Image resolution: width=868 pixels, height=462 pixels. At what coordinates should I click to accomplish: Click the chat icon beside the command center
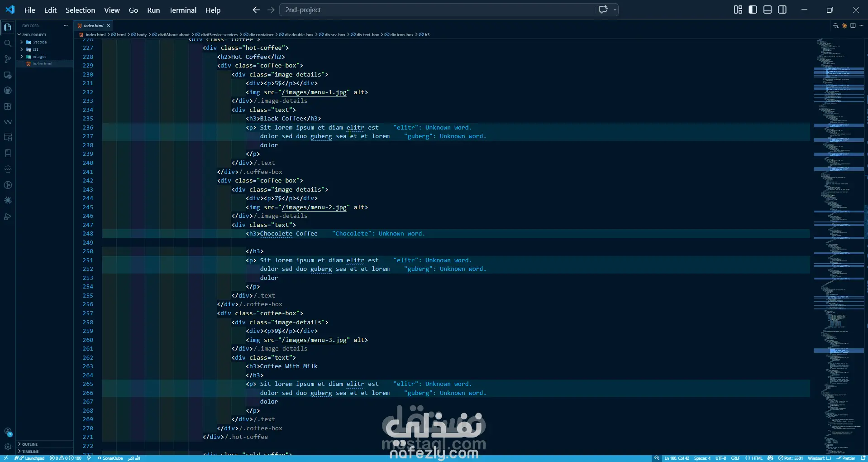pos(603,10)
